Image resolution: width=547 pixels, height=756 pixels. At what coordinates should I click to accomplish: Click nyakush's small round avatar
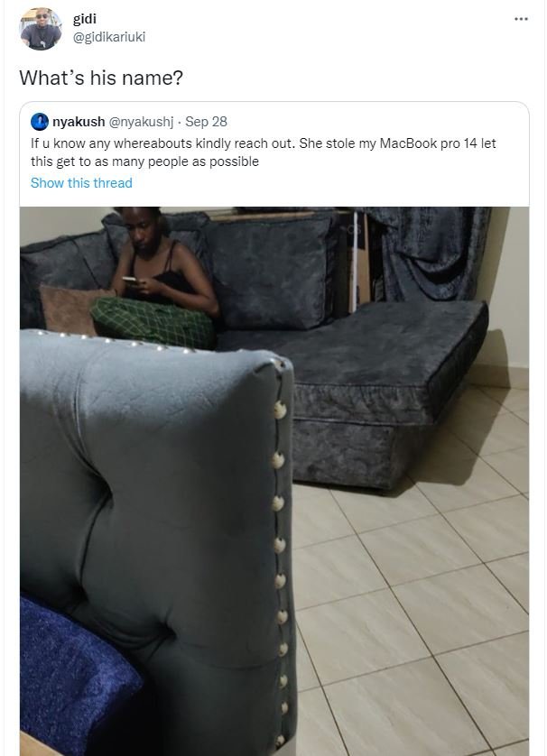40,122
